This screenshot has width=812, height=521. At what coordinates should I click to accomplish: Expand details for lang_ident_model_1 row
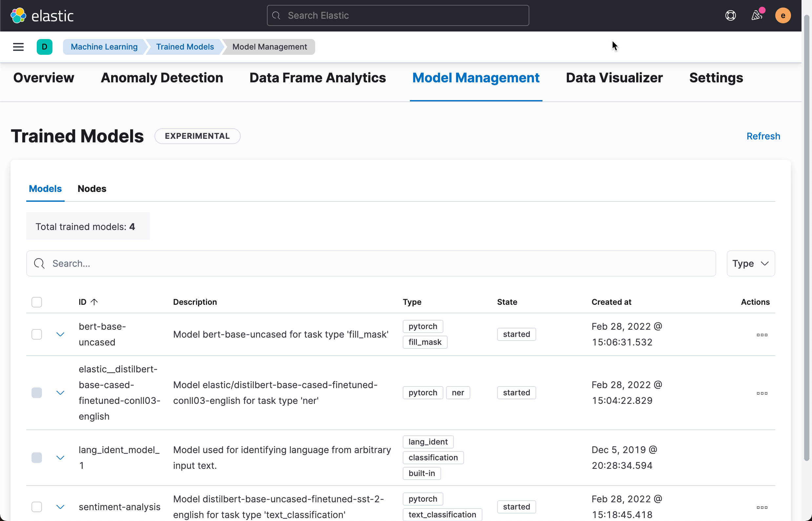click(60, 457)
